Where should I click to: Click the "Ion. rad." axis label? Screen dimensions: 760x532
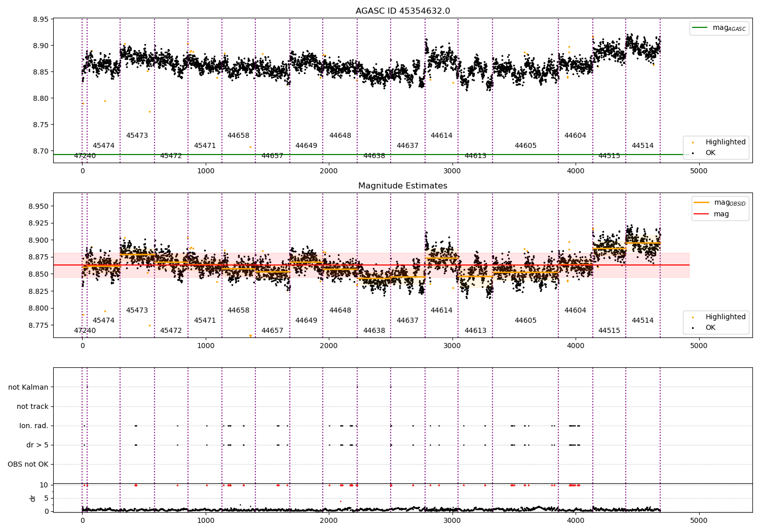click(34, 426)
